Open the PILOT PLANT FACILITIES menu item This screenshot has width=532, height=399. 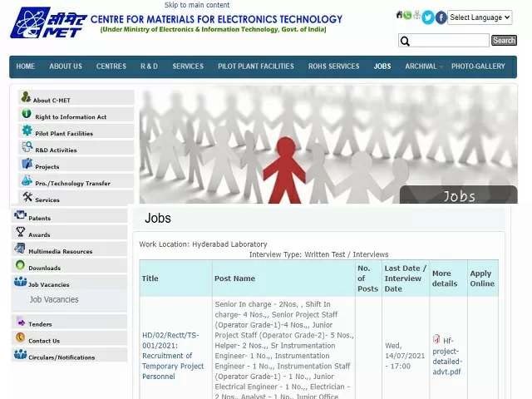point(256,66)
